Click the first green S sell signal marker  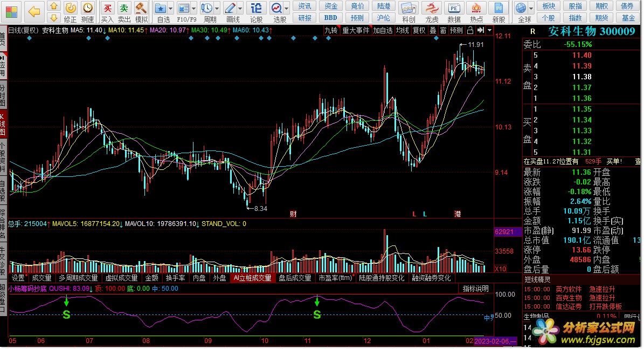point(66,315)
